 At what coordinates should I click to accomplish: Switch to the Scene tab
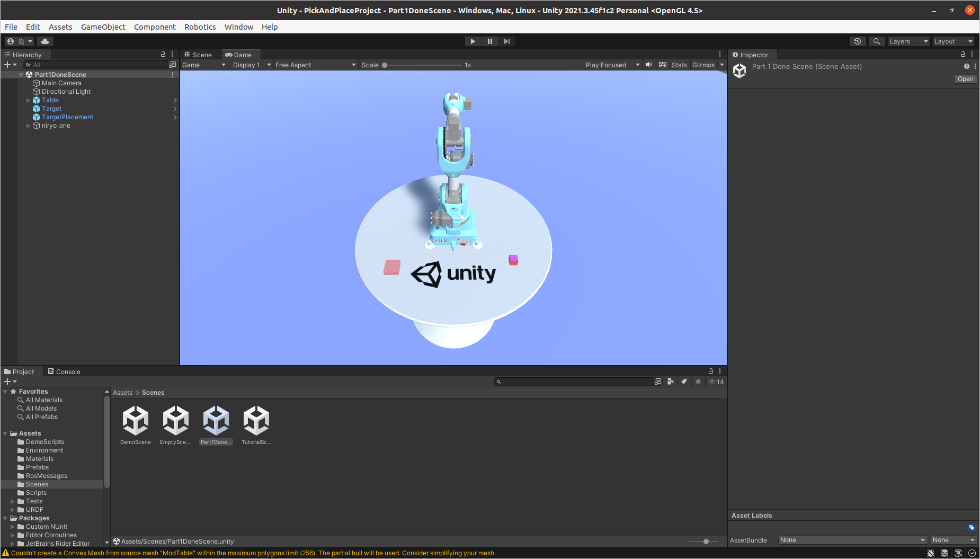pos(199,55)
